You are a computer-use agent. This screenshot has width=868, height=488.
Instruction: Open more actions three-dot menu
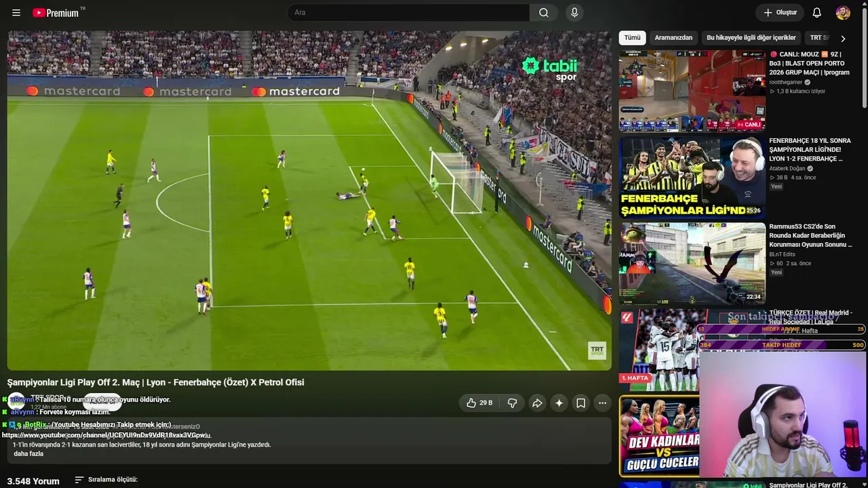click(602, 403)
